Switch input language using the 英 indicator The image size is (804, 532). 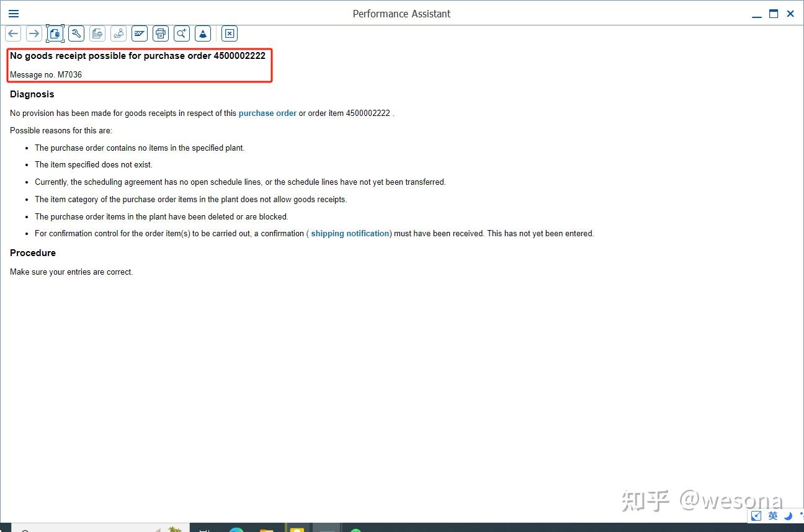772,515
